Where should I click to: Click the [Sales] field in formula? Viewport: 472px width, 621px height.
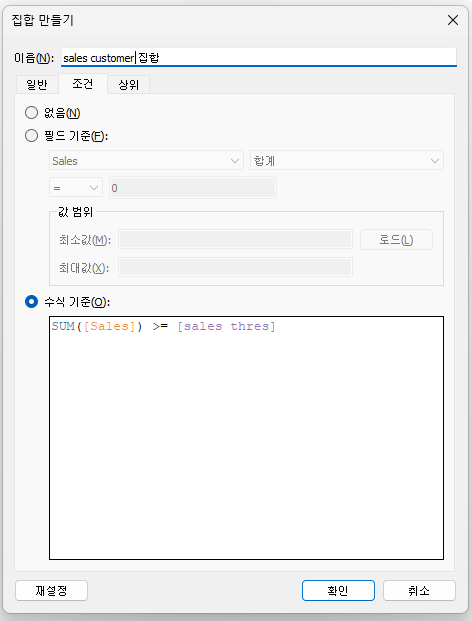click(x=109, y=326)
